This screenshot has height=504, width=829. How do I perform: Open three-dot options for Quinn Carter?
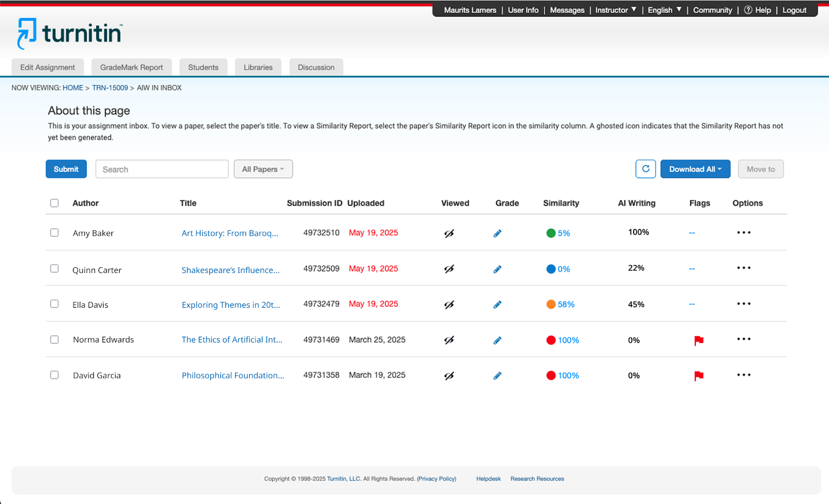point(744,268)
